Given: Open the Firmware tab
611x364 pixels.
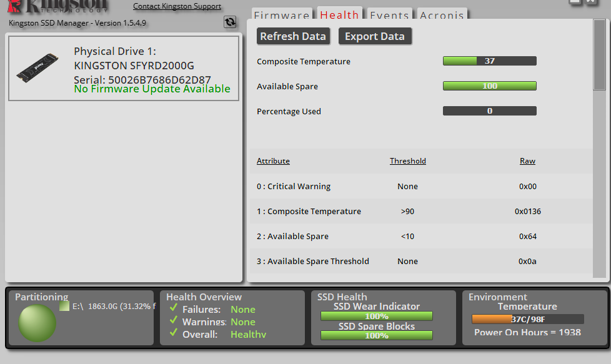Looking at the screenshot, I should tap(282, 14).
